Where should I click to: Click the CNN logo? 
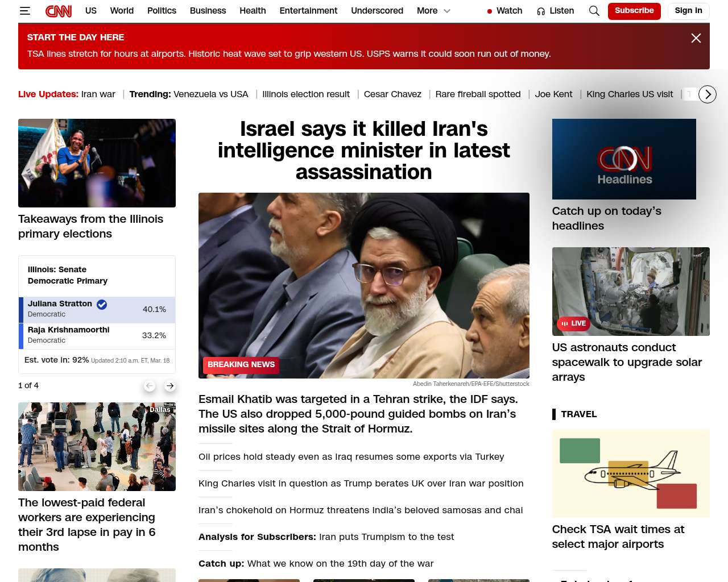(x=59, y=11)
